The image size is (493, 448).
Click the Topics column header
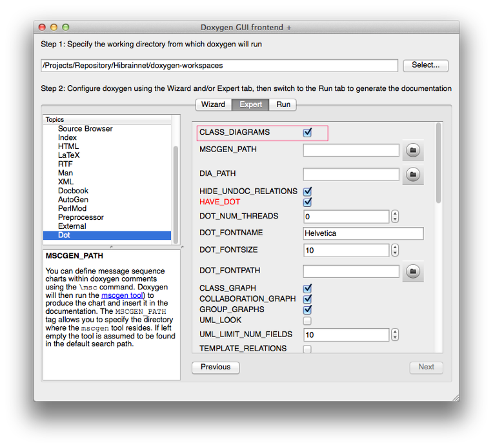[107, 119]
